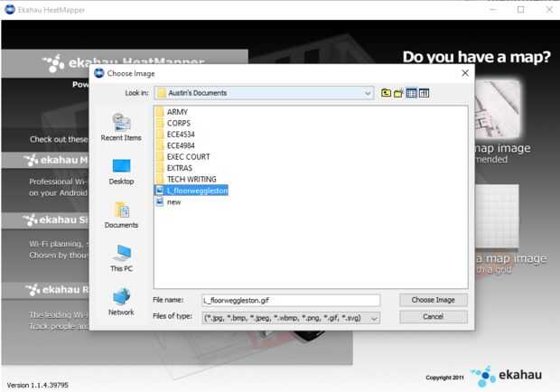This screenshot has width=560, height=392.
Task: Select the L_floorweggleston image file
Action: coord(191,191)
